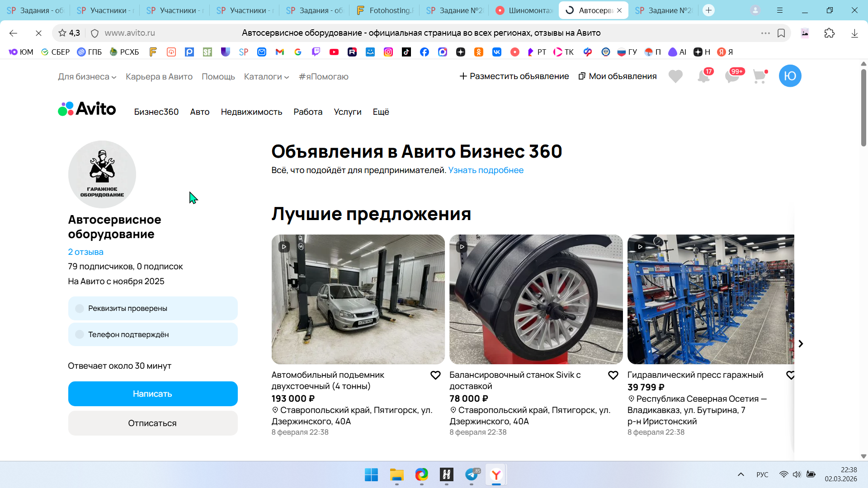This screenshot has height=488, width=868.
Task: Favorite the Автомобильный подъемник listing heart
Action: point(435,375)
